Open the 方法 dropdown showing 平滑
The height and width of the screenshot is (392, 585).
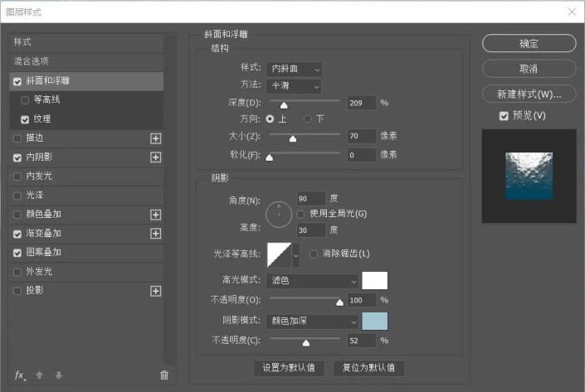point(294,86)
